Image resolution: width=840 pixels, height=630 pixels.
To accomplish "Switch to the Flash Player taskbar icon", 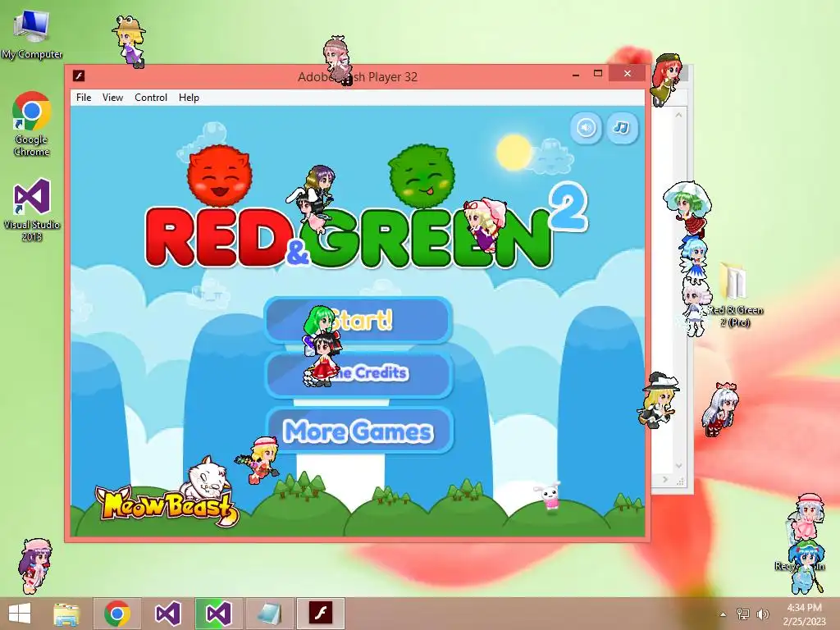I will (320, 614).
